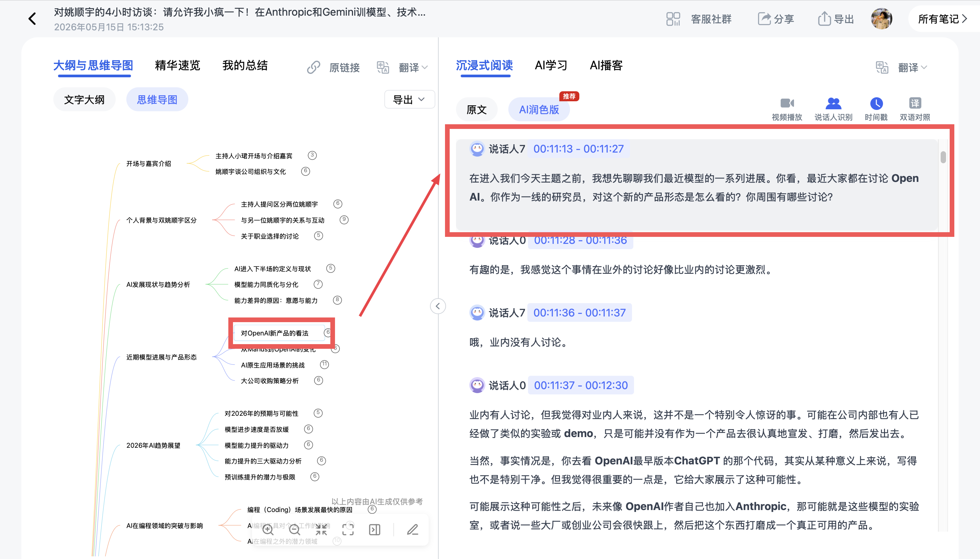The image size is (980, 559).
Task: Click the right panel translate icon
Action: [882, 67]
